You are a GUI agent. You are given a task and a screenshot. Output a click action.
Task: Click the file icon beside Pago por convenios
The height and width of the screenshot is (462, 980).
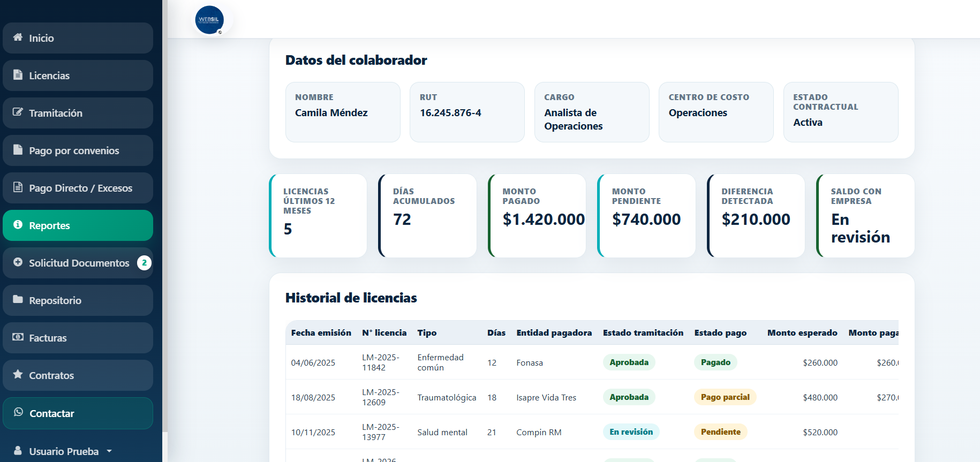point(18,150)
